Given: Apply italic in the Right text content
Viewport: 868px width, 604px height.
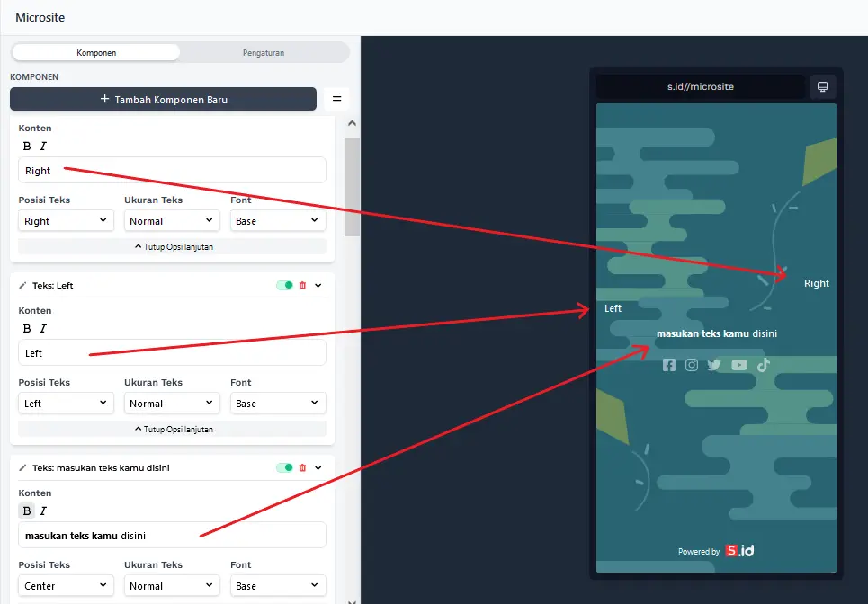Looking at the screenshot, I should (x=42, y=147).
